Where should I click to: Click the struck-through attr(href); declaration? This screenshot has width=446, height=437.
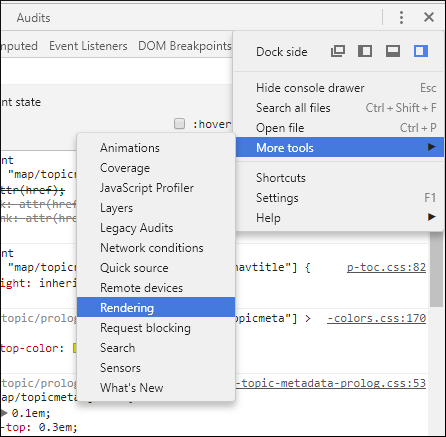coord(33,191)
